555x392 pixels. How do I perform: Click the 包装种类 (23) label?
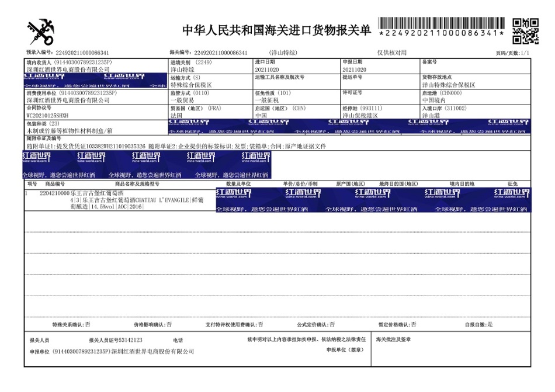(43, 123)
